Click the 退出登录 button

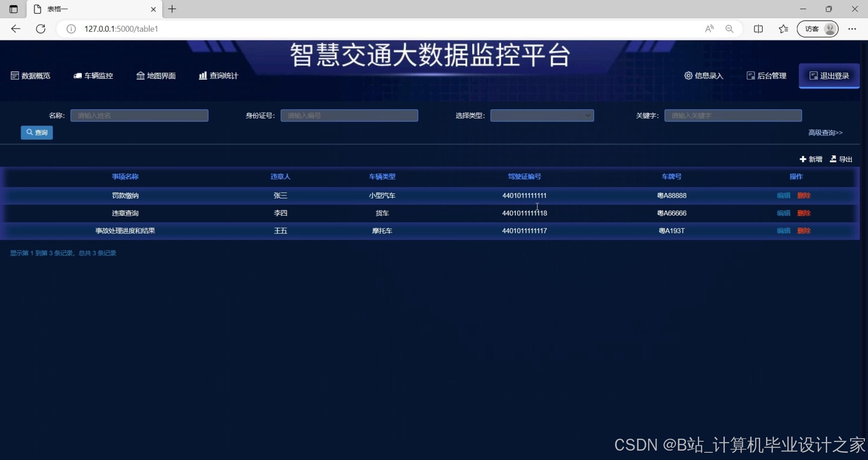(829, 76)
